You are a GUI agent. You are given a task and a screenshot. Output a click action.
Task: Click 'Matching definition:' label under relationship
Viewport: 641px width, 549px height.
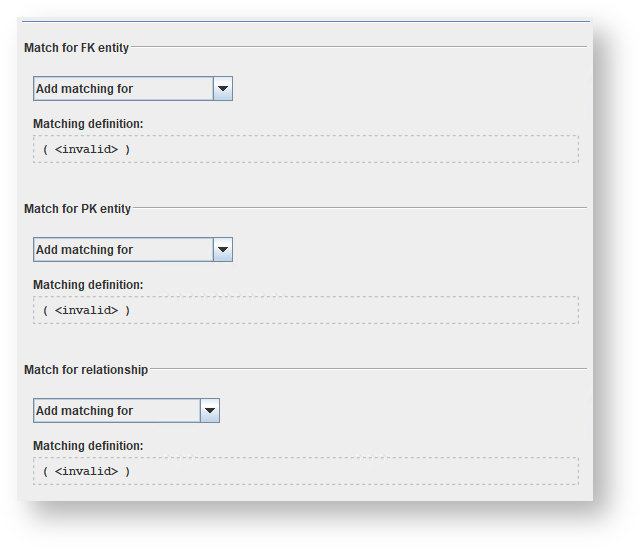(88, 446)
